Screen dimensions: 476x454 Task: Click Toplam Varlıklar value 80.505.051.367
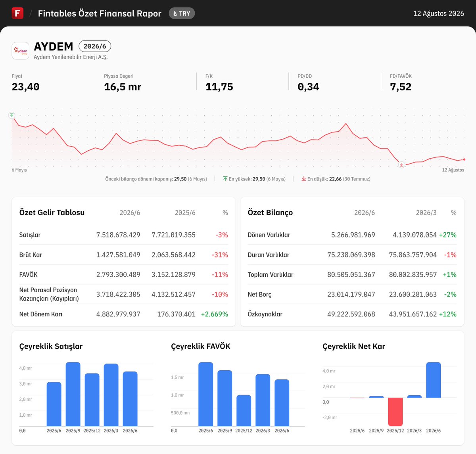coord(351,274)
